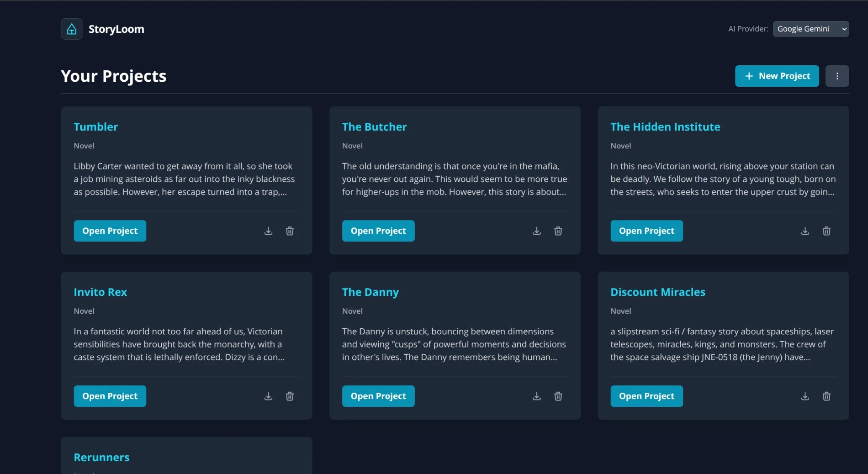Click the StoryLoom brand name

pos(116,29)
